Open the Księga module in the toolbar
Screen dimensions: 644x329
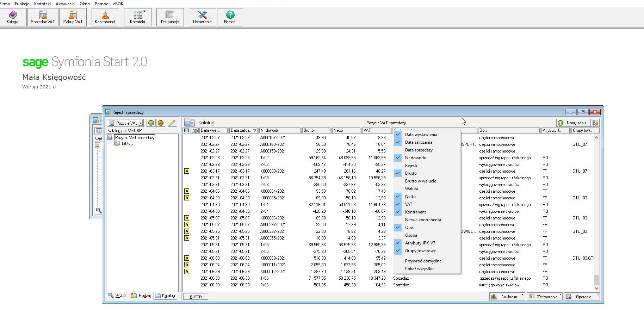[13, 17]
